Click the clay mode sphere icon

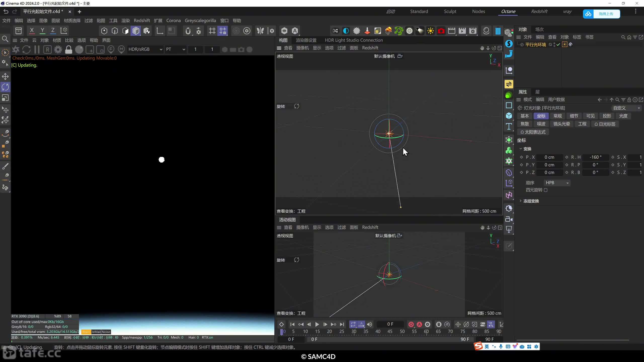(x=79, y=50)
